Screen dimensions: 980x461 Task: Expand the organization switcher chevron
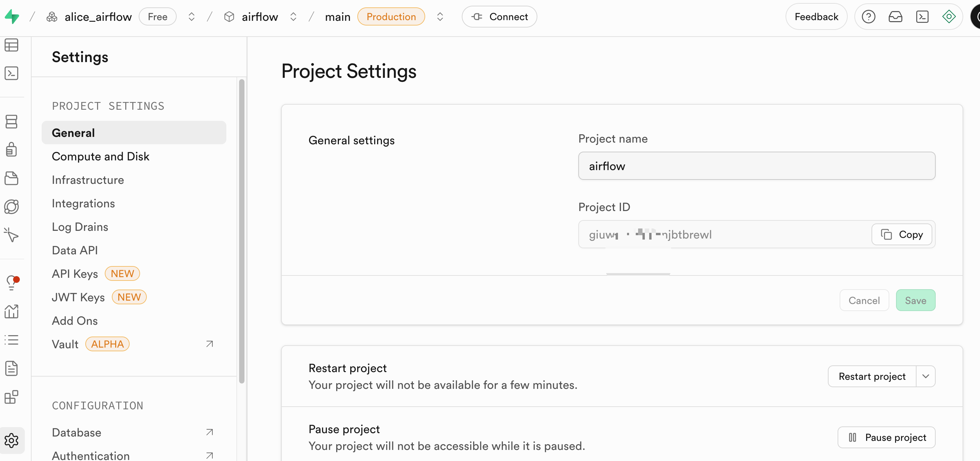(x=191, y=17)
